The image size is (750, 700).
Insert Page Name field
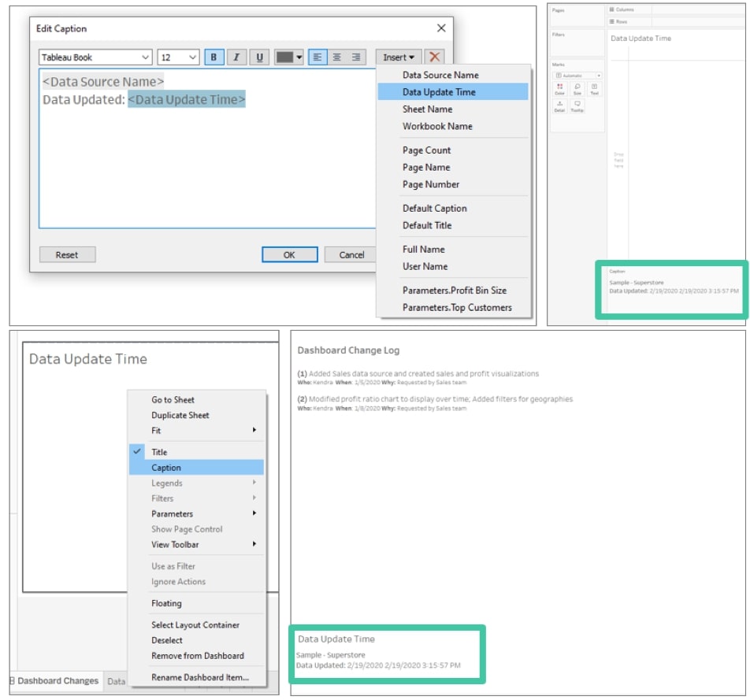453,168
